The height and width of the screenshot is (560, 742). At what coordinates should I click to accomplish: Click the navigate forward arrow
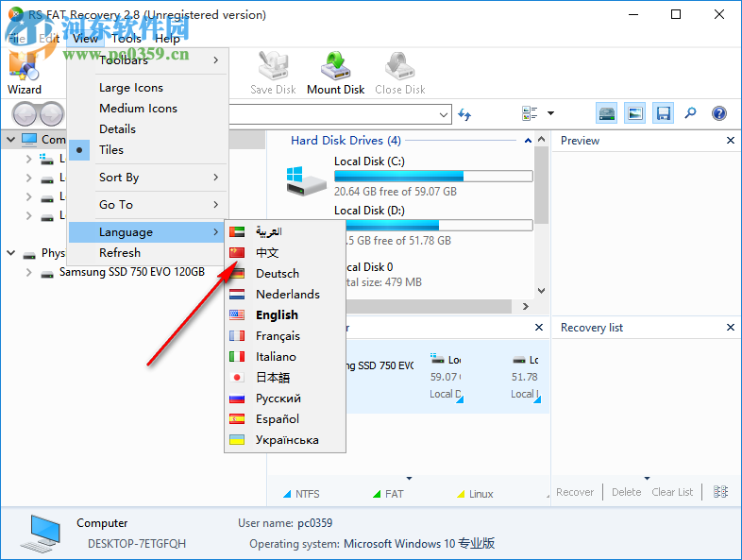pos(52,113)
